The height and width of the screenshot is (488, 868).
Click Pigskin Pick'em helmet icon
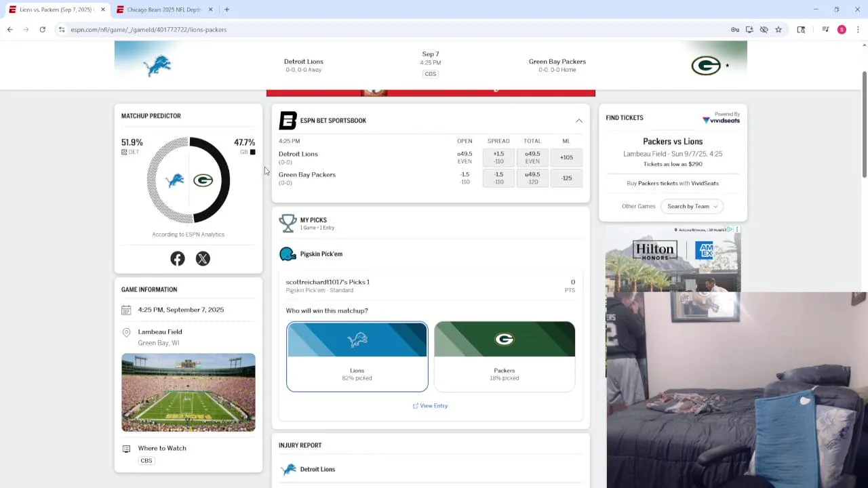(x=288, y=253)
